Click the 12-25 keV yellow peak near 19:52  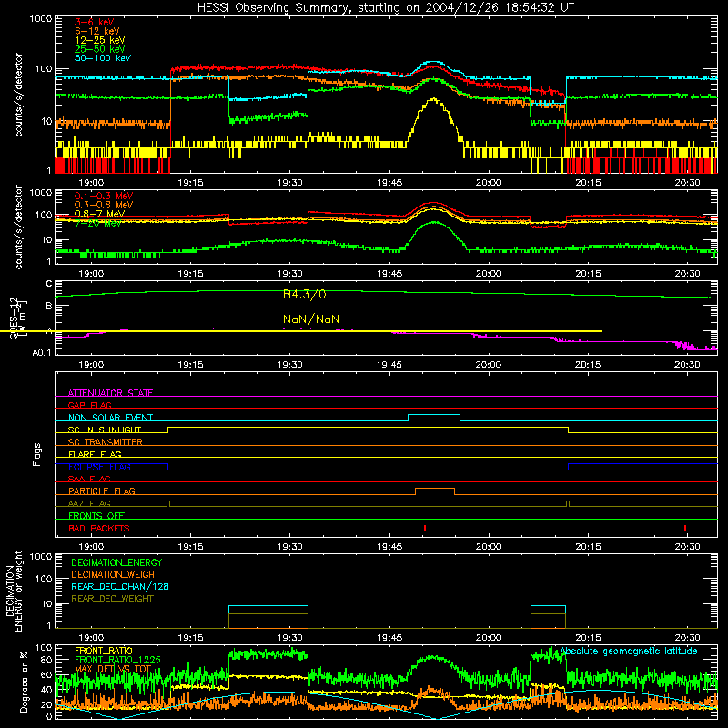point(434,99)
